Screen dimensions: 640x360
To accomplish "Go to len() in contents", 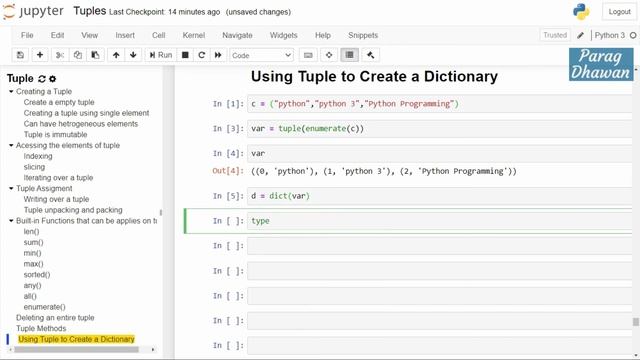I will tap(31, 231).
